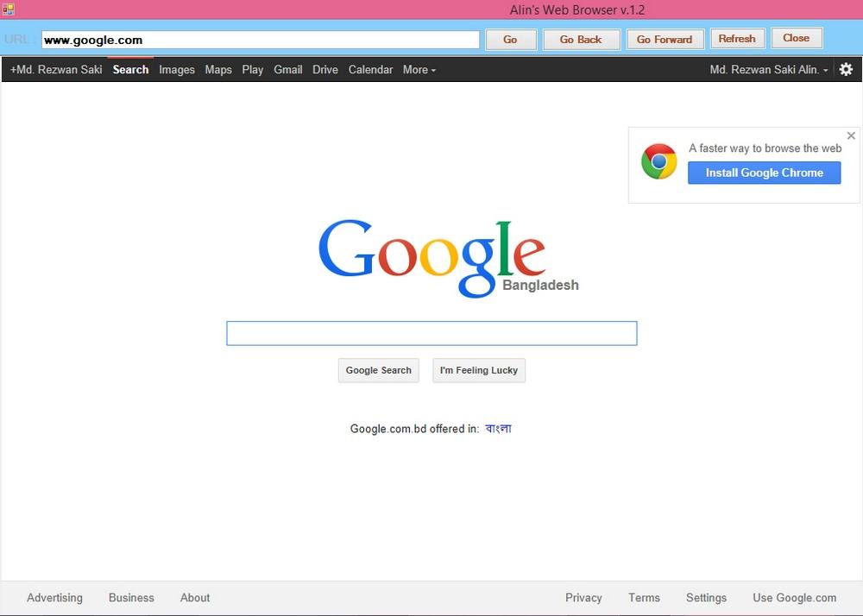Focus the URL address field
Image resolution: width=863 pixels, height=616 pixels.
(261, 40)
